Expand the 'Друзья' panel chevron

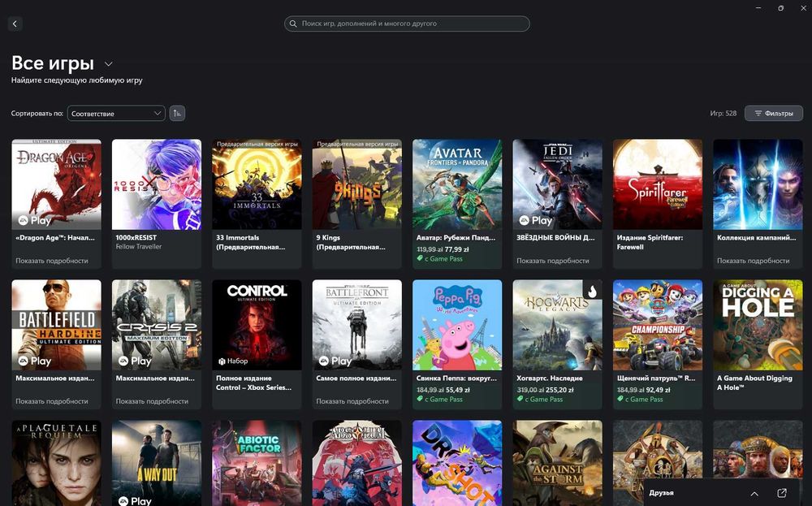tap(754, 494)
